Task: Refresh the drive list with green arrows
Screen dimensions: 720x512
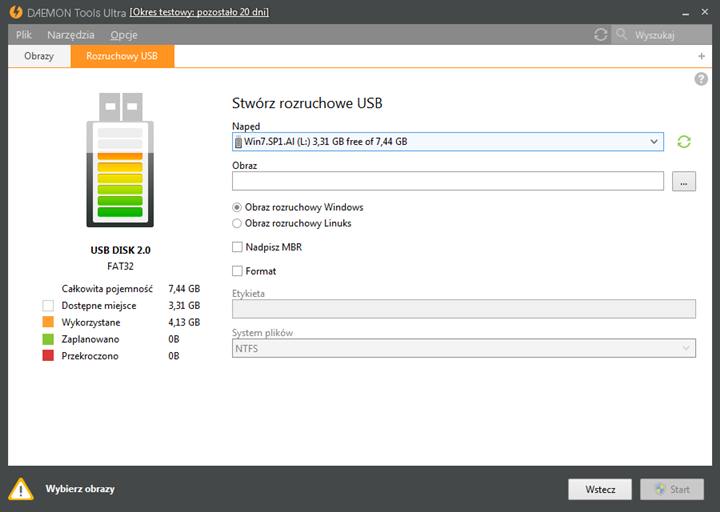Action: tap(684, 141)
